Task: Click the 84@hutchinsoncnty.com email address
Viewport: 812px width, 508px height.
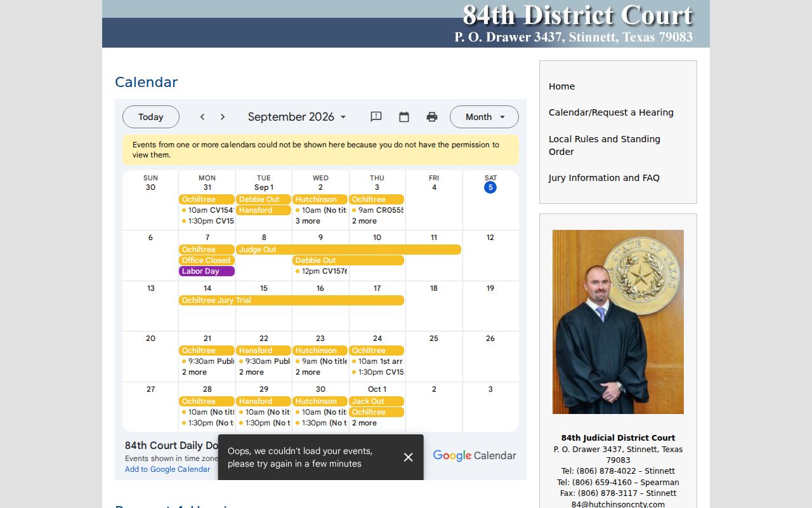Action: tap(618, 504)
